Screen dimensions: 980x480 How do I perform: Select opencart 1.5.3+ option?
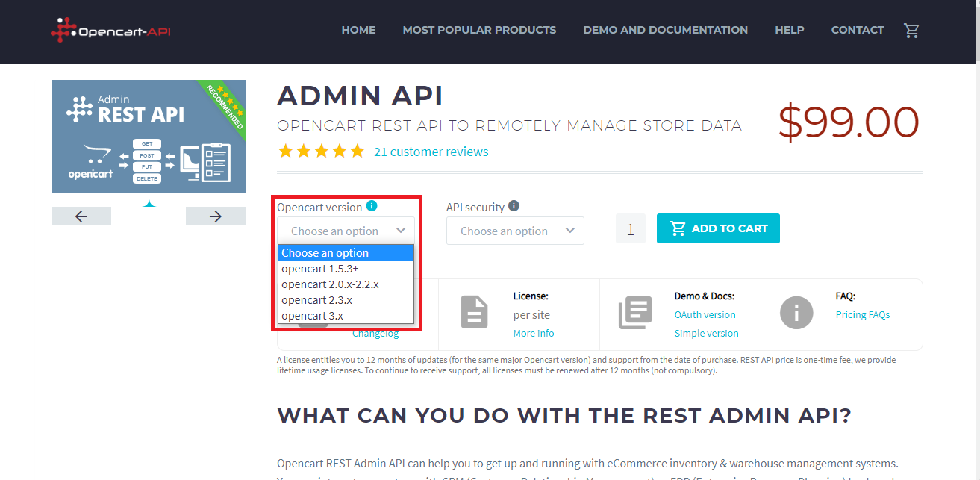(x=346, y=269)
